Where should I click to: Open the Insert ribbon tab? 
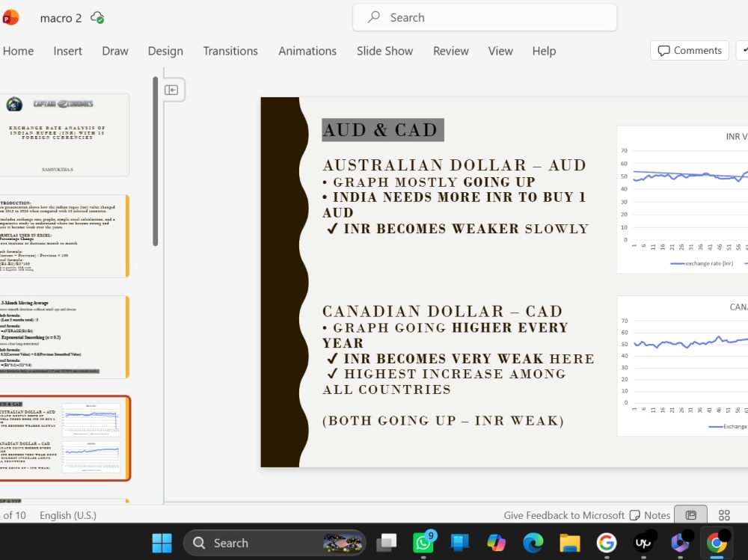tap(68, 51)
